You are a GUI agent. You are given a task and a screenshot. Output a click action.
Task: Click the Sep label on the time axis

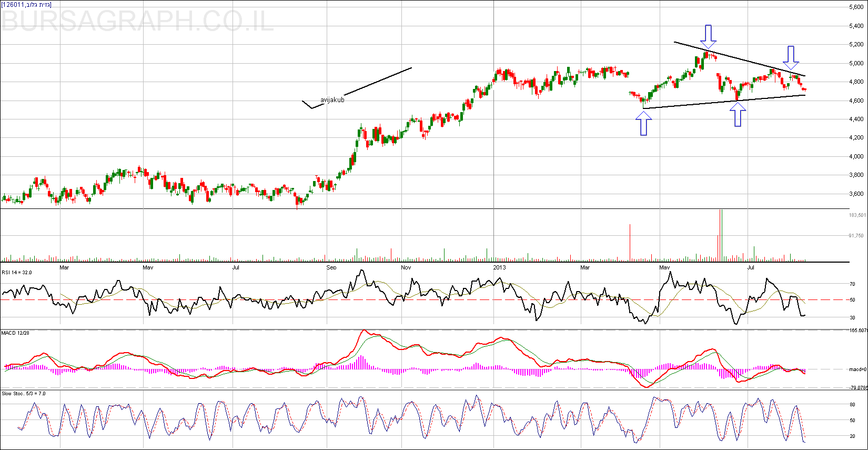pyautogui.click(x=331, y=267)
